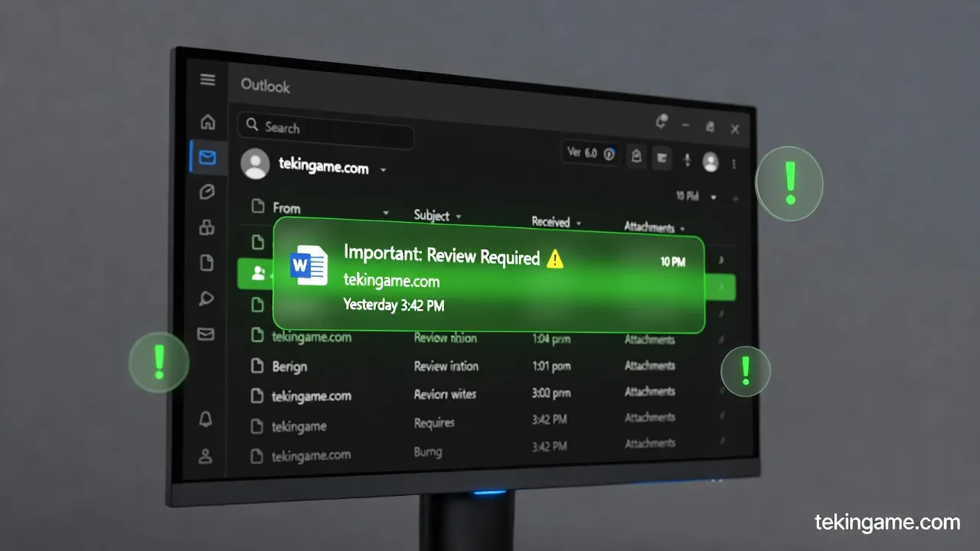
Task: Select the highlighted Mail icon in sidebar
Action: coord(207,158)
